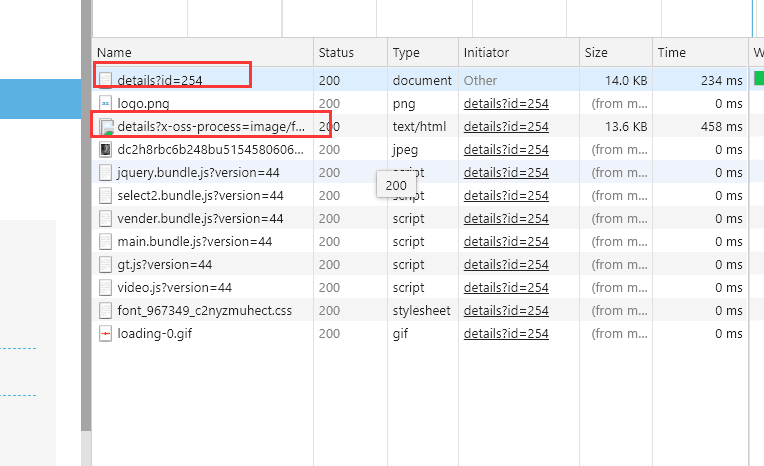
Task: Click the stylesheet icon beside font_967349_c2nyzmuhect.css
Action: tap(105, 311)
